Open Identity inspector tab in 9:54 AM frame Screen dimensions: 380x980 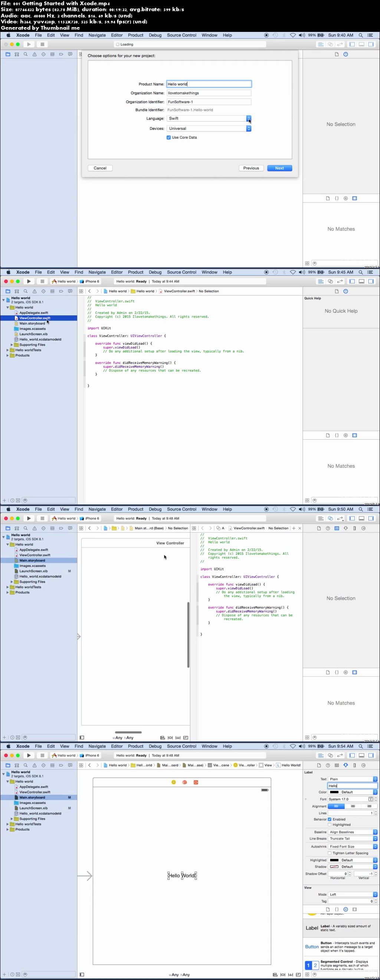(x=337, y=765)
